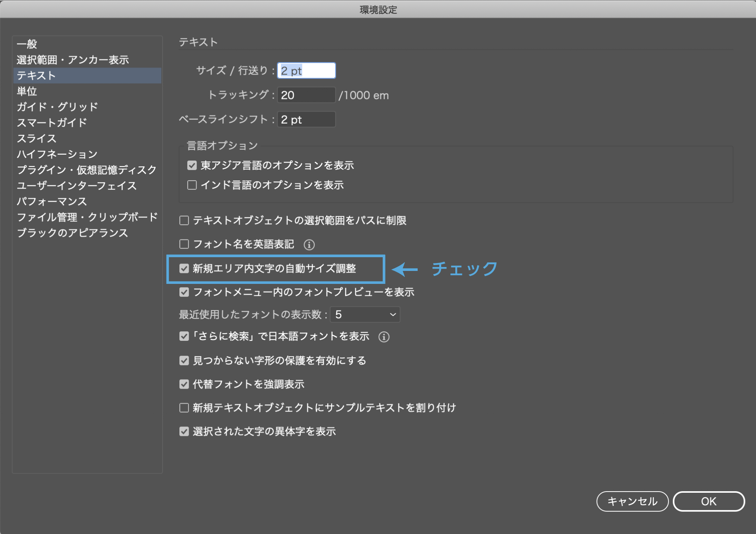Open 単位 preferences section
The height and width of the screenshot is (534, 756).
87,91
